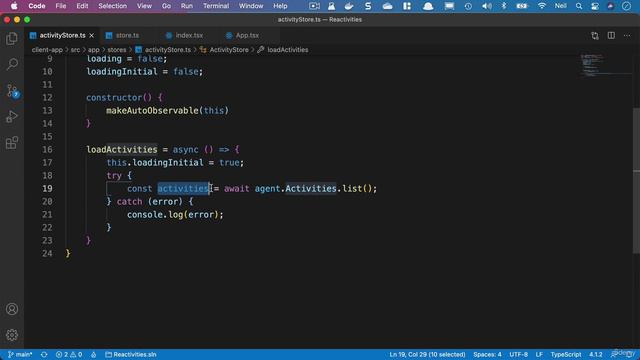This screenshot has height=360, width=640.
Task: Click the Open Changes icon in the editor toolbar
Action: 595,36
